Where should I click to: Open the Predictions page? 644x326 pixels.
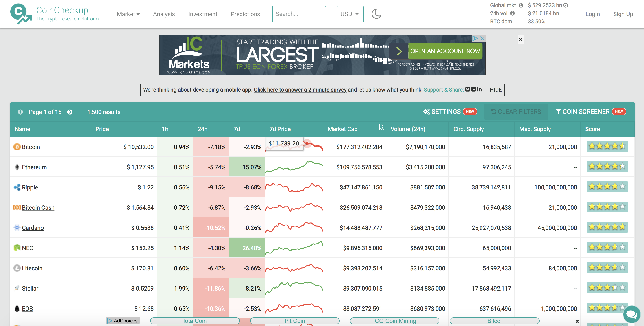(x=245, y=14)
